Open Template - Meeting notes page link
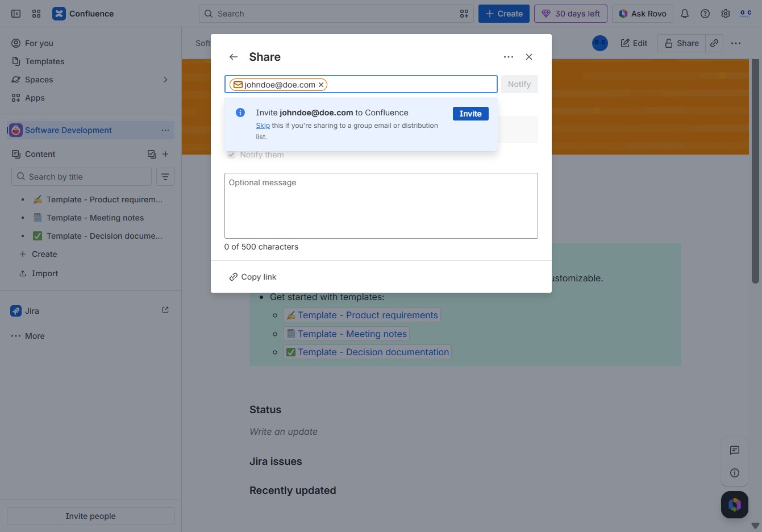Screen dimensions: 762x532 [347, 334]
